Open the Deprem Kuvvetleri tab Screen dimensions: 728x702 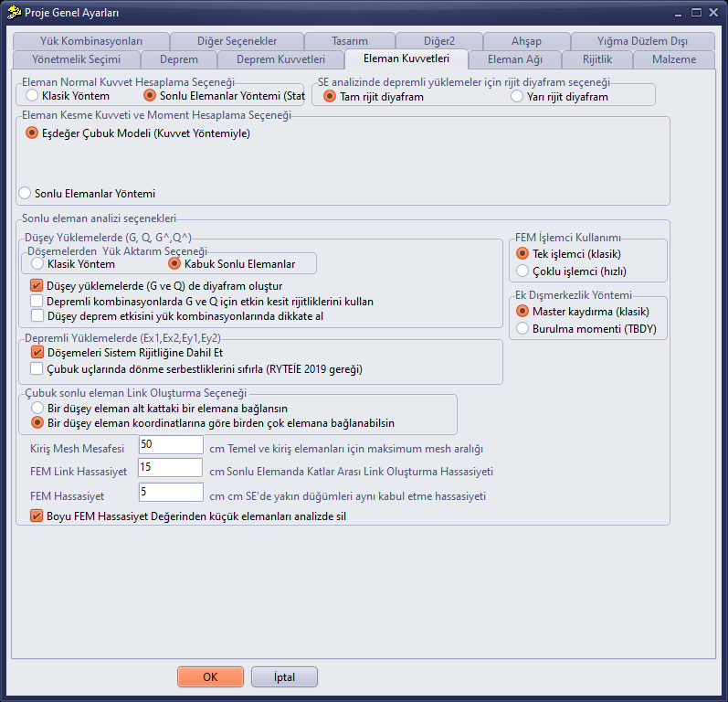(280, 59)
